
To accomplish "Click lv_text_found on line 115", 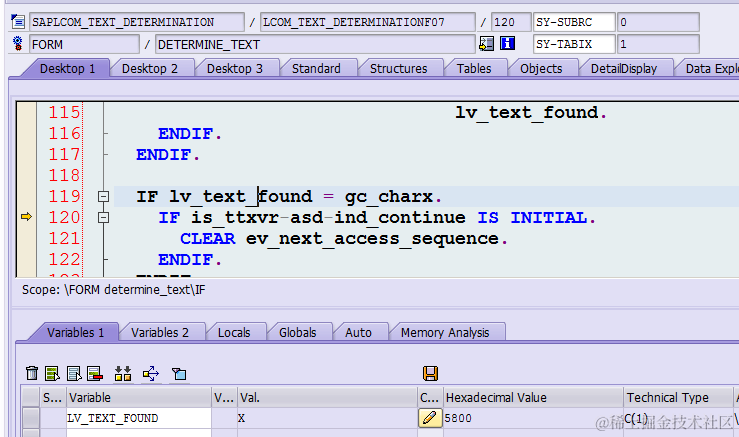I will coord(527,112).
